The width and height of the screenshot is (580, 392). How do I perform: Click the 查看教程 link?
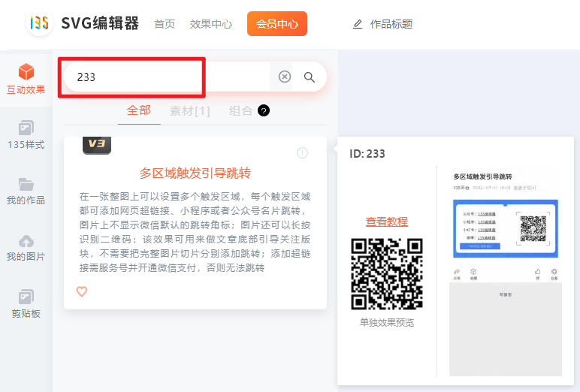[x=387, y=222]
